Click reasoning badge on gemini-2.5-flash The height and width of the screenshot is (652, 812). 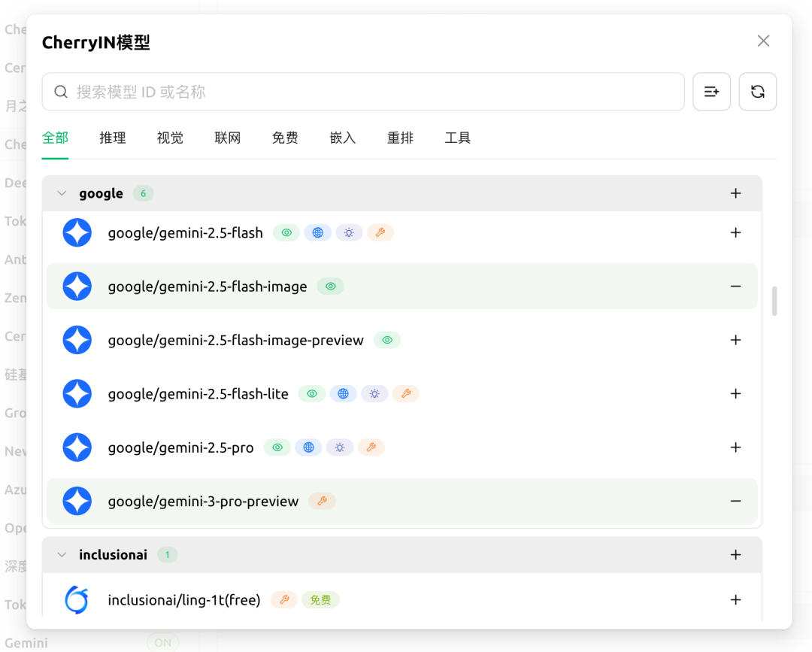pyautogui.click(x=349, y=232)
